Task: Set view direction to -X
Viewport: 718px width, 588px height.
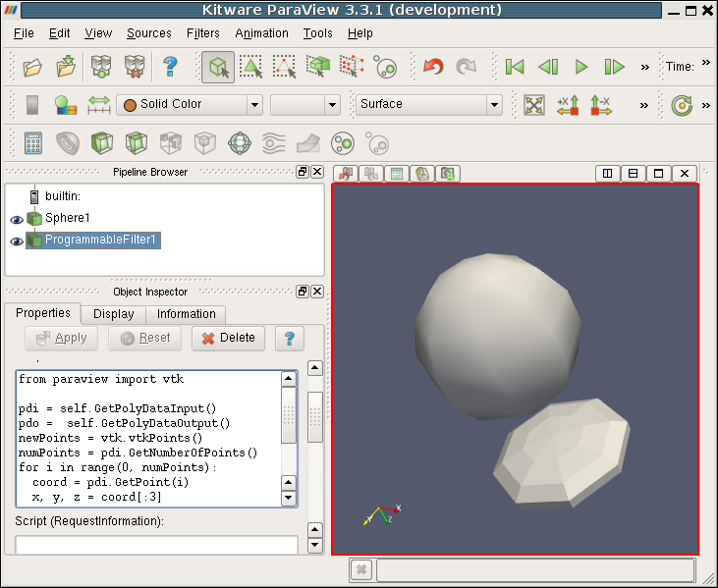Action: coord(601,105)
